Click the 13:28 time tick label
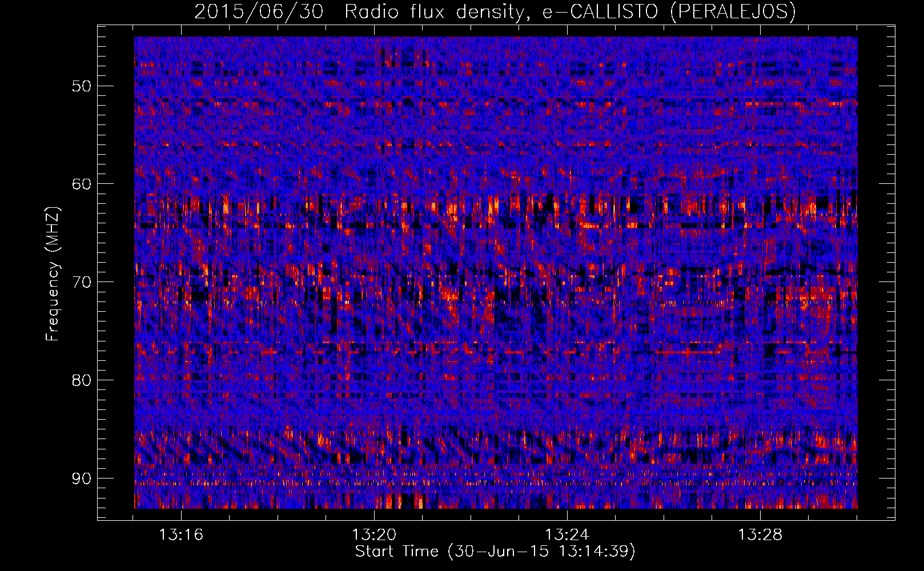Image resolution: width=924 pixels, height=571 pixels. 760,535
